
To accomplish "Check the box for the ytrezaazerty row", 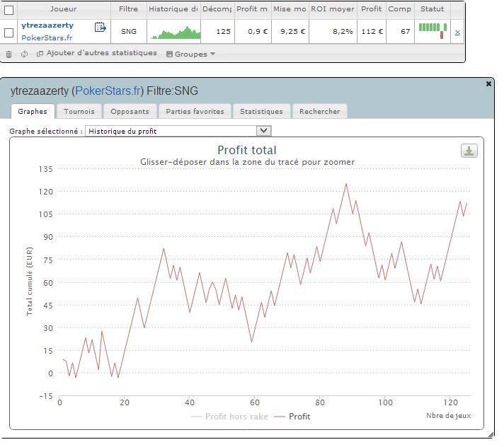I will (x=9, y=33).
